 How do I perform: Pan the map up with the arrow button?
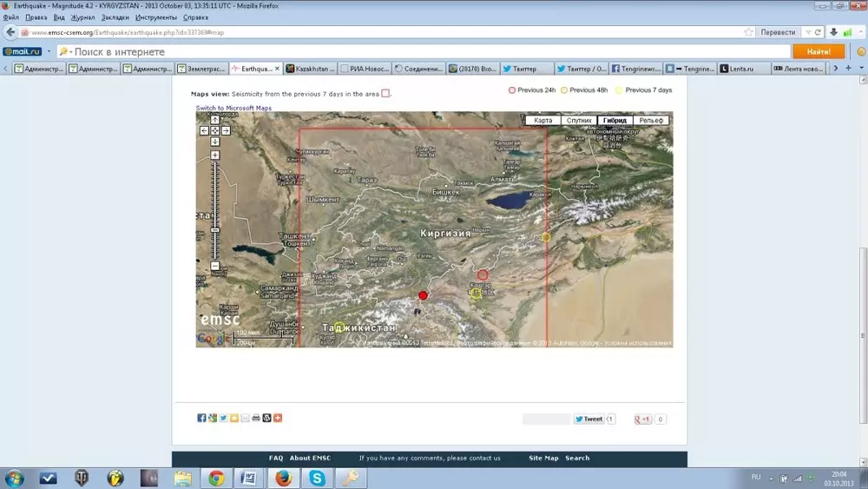tap(214, 120)
